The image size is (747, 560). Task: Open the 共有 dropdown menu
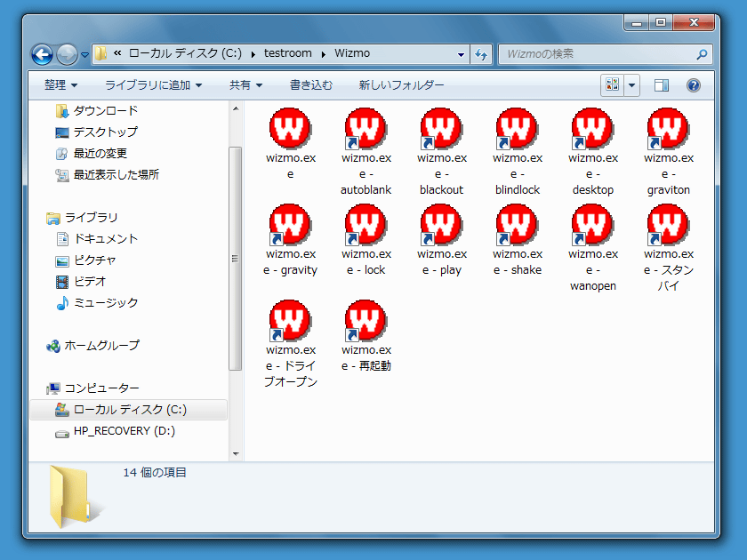pyautogui.click(x=245, y=85)
